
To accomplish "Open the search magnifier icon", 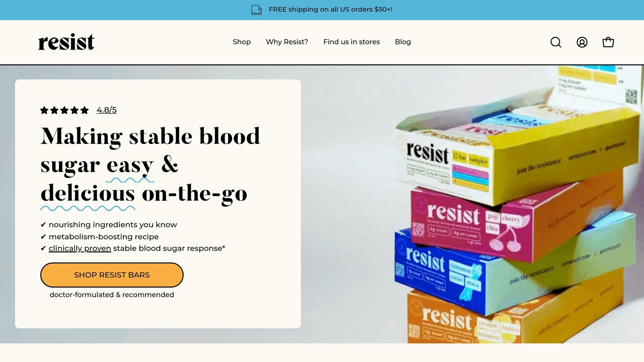I will coord(556,42).
